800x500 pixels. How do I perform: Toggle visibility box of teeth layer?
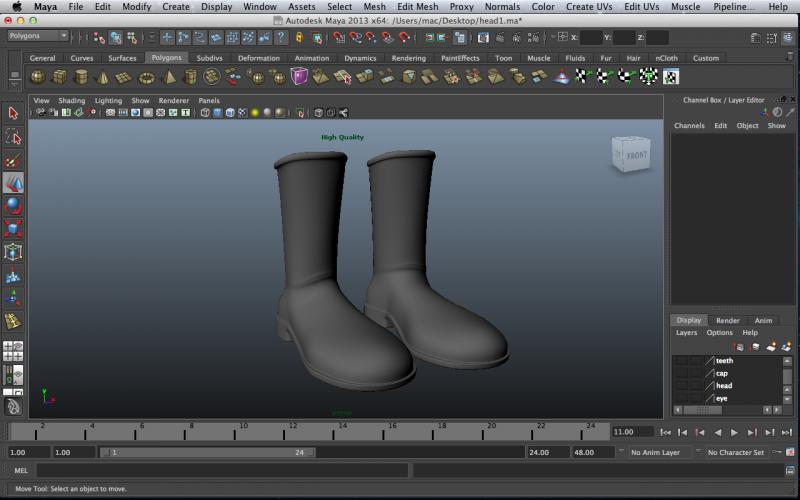pyautogui.click(x=681, y=361)
